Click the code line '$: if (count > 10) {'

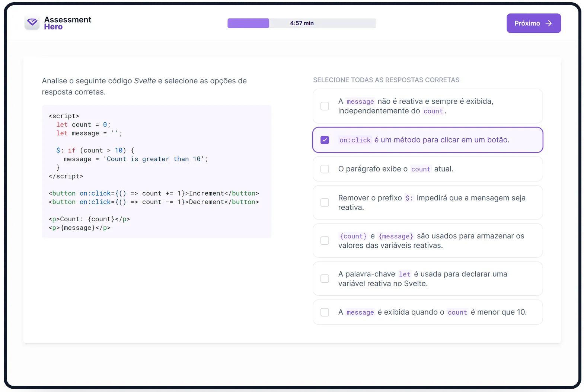[95, 150]
